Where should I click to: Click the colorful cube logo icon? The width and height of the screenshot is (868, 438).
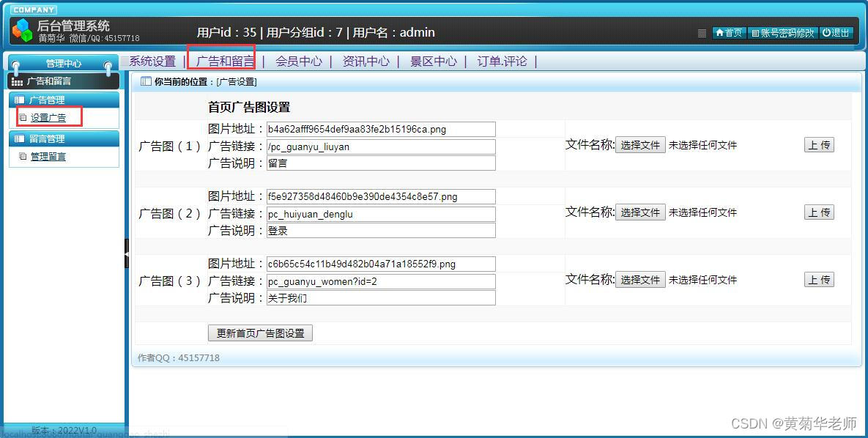(x=22, y=31)
